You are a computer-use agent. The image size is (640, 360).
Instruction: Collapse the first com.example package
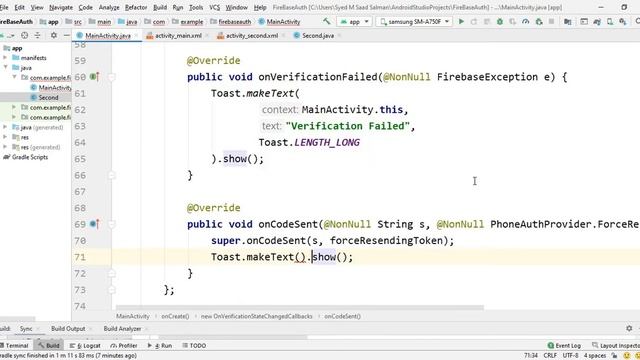click(15, 77)
